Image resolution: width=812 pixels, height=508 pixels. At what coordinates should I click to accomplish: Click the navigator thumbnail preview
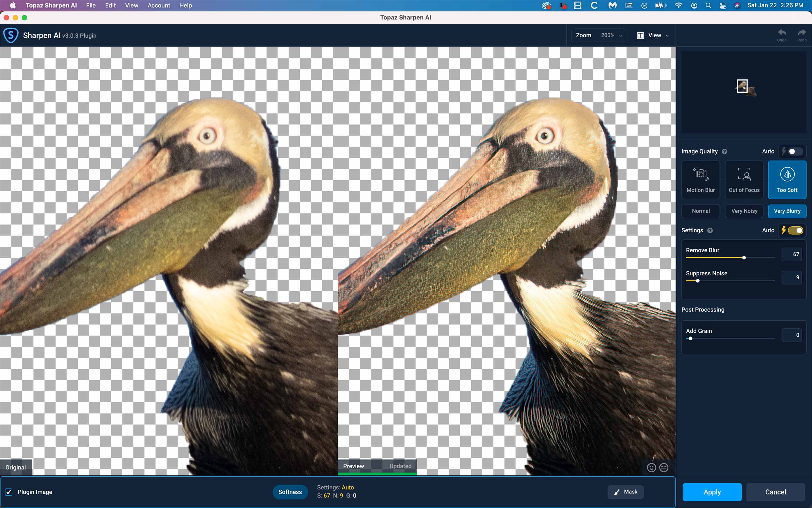click(x=744, y=92)
